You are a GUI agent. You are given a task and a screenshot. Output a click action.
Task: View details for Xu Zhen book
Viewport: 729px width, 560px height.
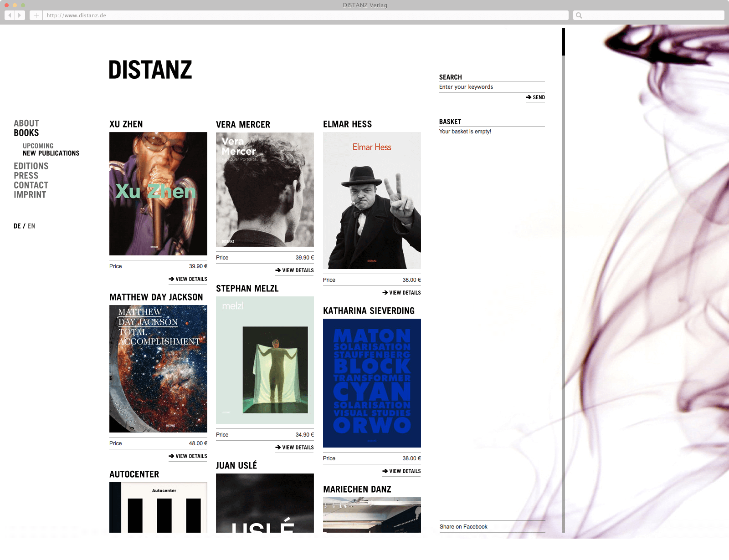[x=188, y=279]
